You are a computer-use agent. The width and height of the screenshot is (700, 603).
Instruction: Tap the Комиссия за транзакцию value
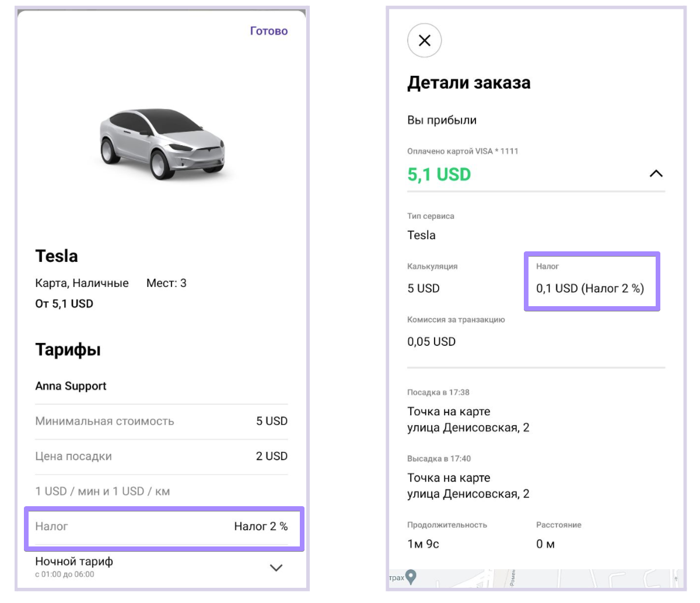(x=431, y=342)
